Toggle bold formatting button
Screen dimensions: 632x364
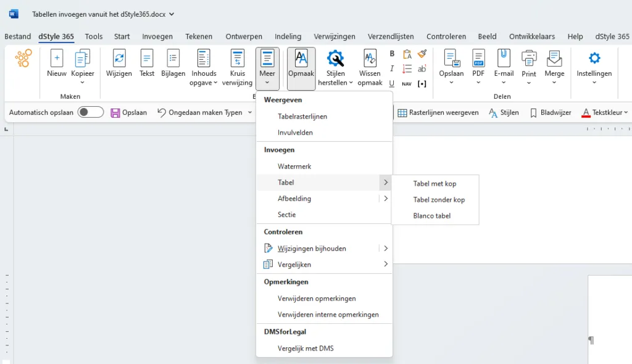(x=392, y=54)
